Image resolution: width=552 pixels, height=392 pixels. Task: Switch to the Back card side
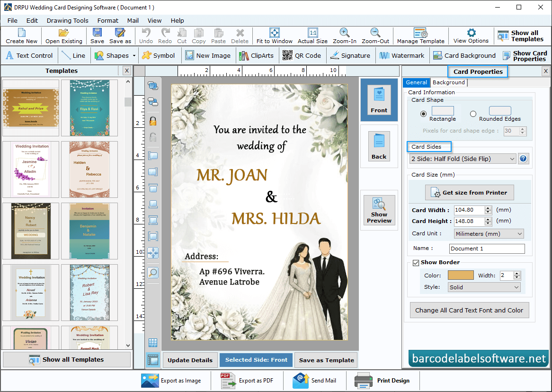(379, 146)
